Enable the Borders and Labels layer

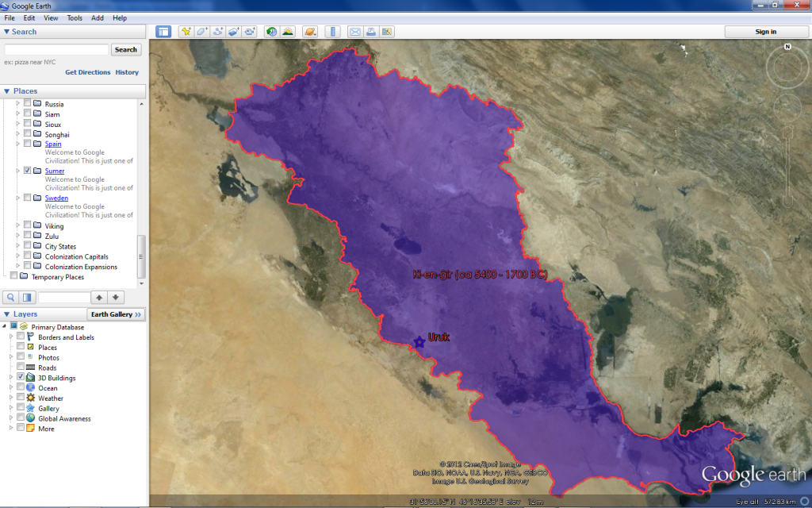point(21,337)
